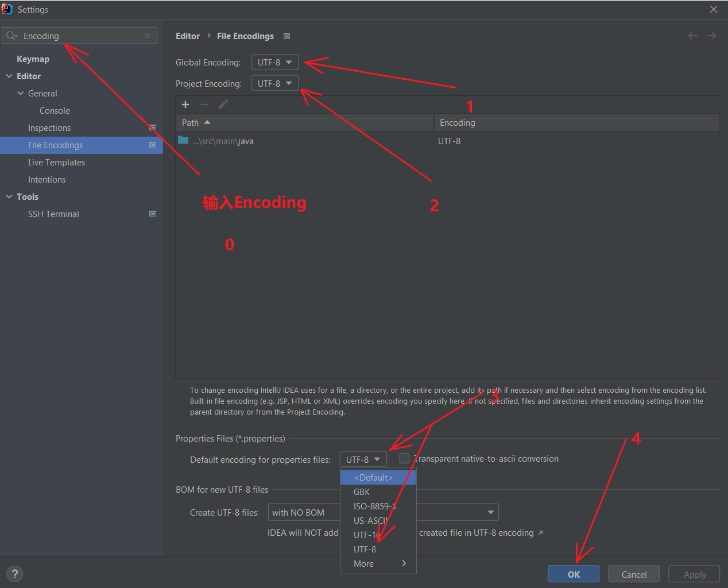Collapse the Tools tree node
This screenshot has width=728, height=588.
point(9,196)
